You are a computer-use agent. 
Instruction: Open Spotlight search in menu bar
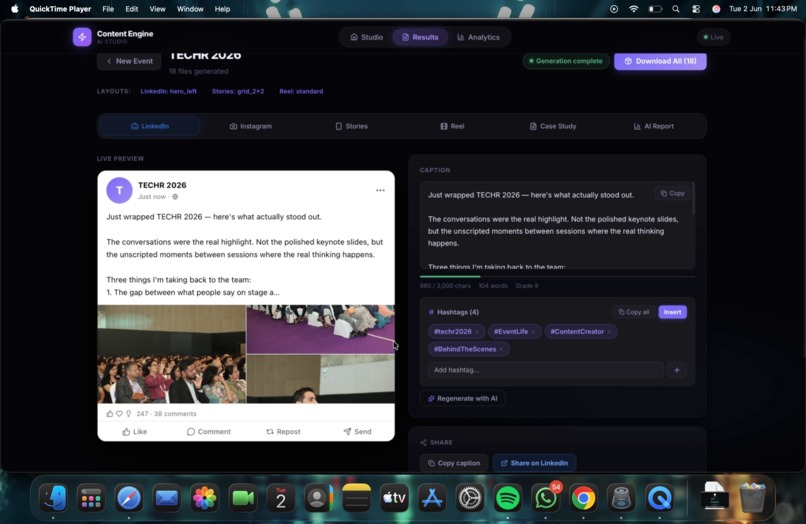click(676, 9)
